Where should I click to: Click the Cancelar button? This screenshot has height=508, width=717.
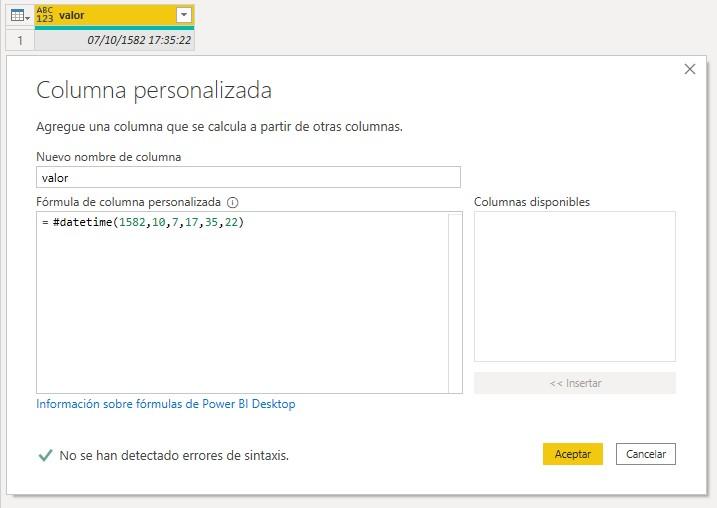pyautogui.click(x=646, y=454)
